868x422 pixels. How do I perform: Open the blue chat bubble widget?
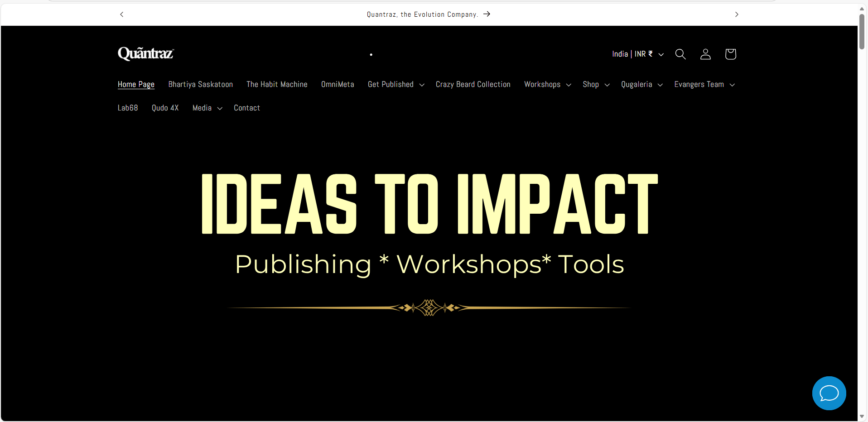point(829,393)
